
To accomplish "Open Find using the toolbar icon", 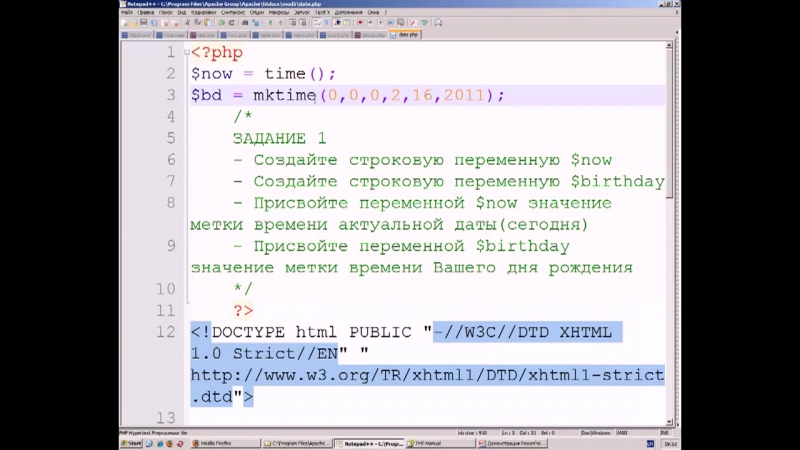I will (246, 22).
